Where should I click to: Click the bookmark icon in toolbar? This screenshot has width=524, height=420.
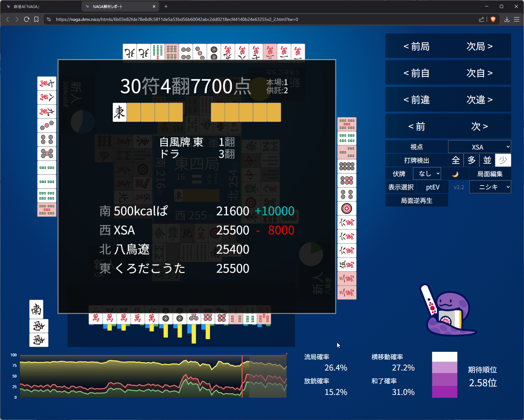[x=36, y=19]
